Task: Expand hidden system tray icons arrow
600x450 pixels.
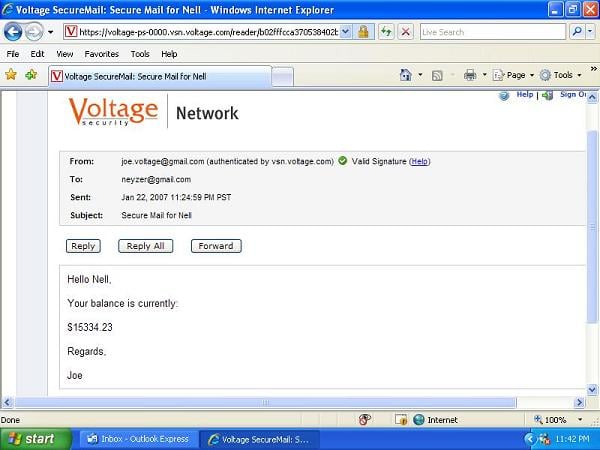Action: tap(530, 439)
